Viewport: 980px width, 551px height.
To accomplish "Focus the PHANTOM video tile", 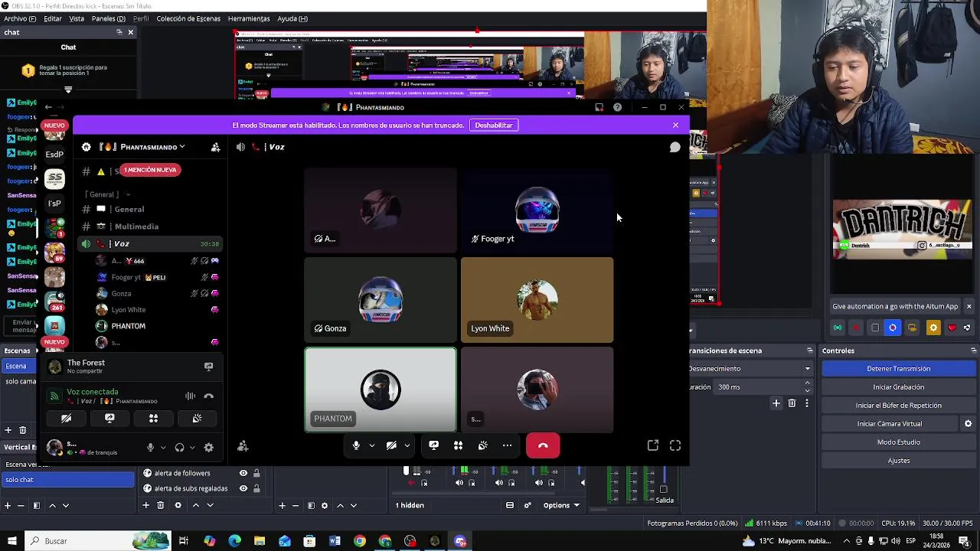I will 381,390.
